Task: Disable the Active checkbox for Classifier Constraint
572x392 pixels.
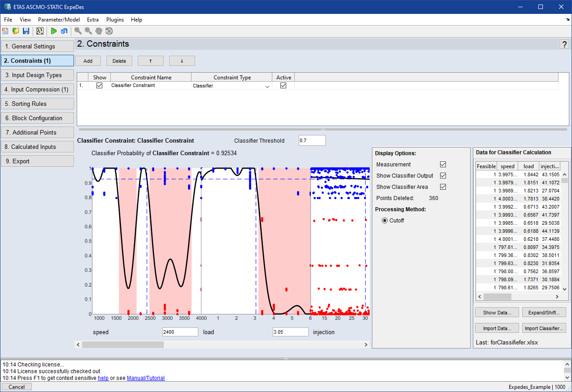Action: 283,85
